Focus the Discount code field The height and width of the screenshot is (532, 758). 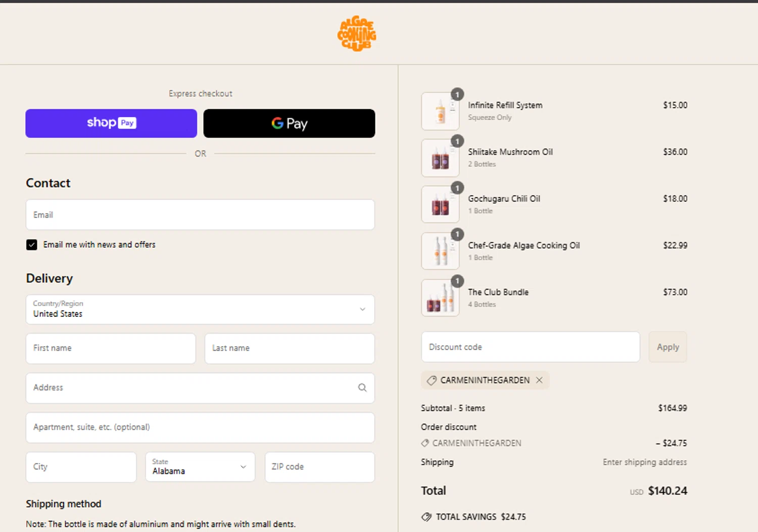pyautogui.click(x=531, y=347)
